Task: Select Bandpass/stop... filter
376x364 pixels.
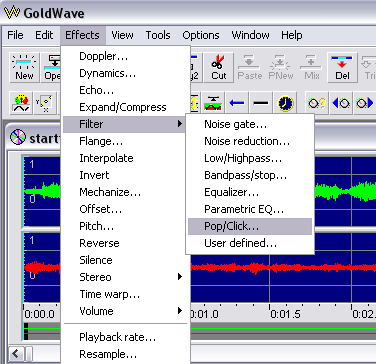Action: point(250,175)
